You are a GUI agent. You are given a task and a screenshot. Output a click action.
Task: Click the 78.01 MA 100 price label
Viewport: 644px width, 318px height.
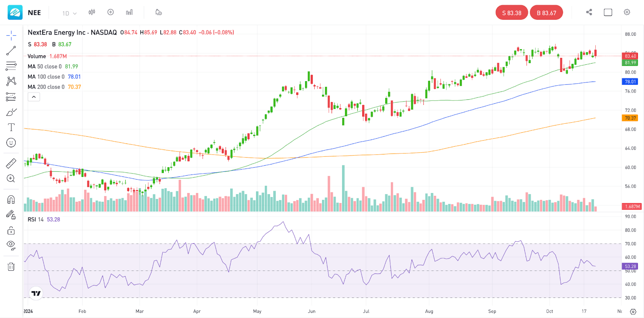(630, 82)
